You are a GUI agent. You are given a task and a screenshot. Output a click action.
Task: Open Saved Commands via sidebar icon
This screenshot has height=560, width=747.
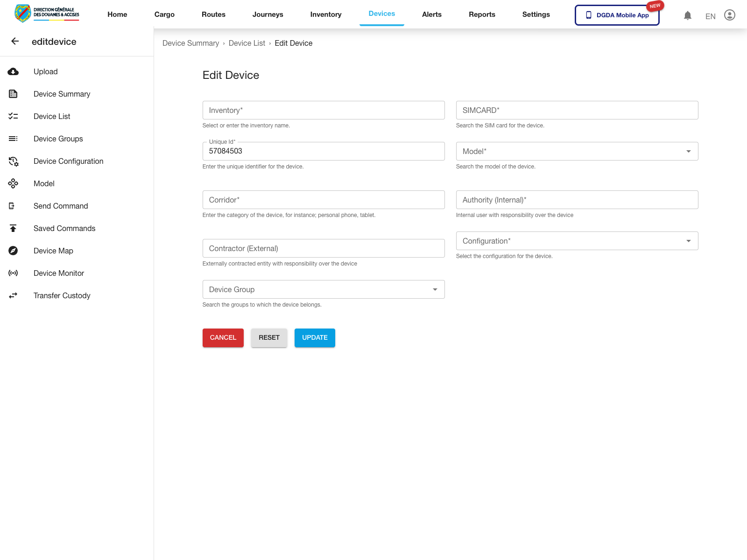(x=13, y=228)
